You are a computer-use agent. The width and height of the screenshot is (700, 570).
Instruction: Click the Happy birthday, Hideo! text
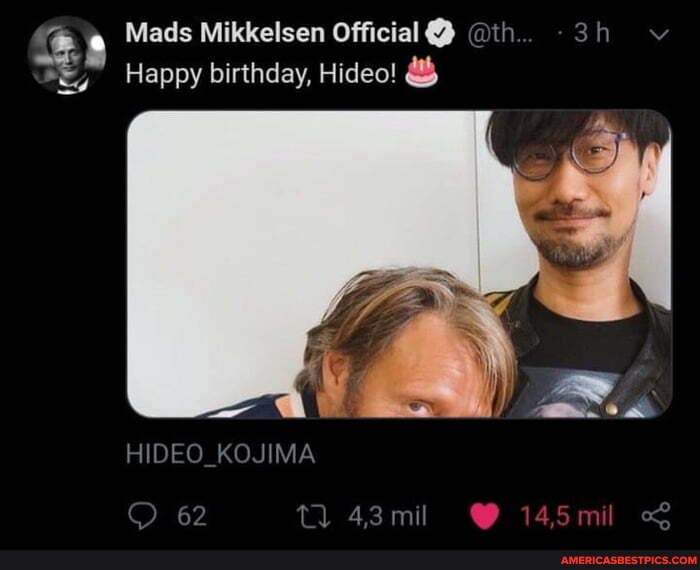(x=261, y=74)
